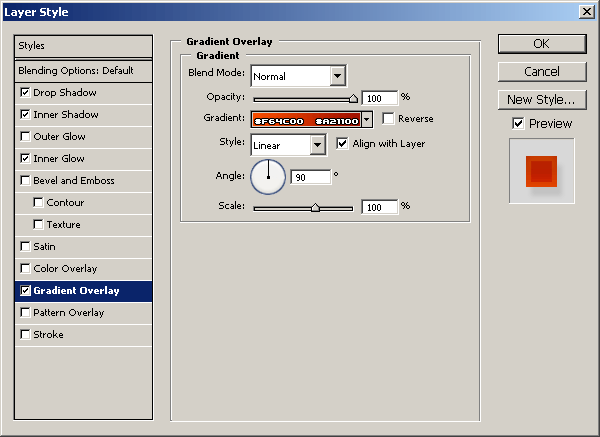This screenshot has height=437, width=600.
Task: Select the Satin settings row
Action: (x=83, y=247)
